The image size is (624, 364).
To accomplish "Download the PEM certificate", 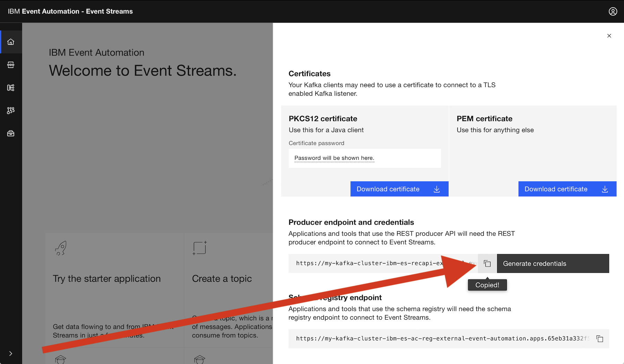I will point(567,189).
